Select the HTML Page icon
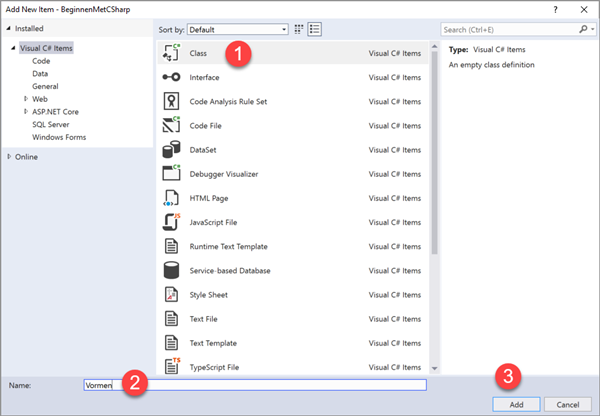This screenshot has width=600, height=416. [171, 198]
